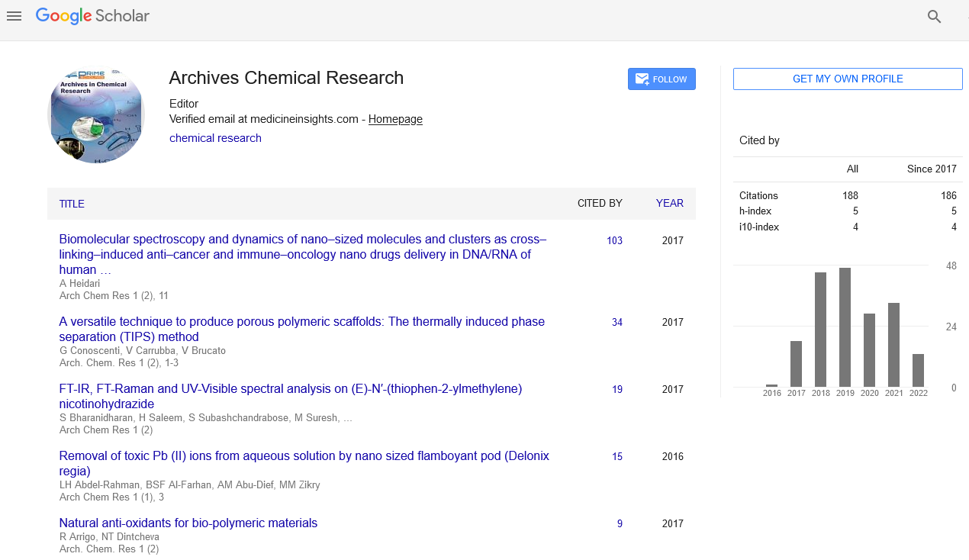Sort articles by Title column header

click(x=72, y=204)
